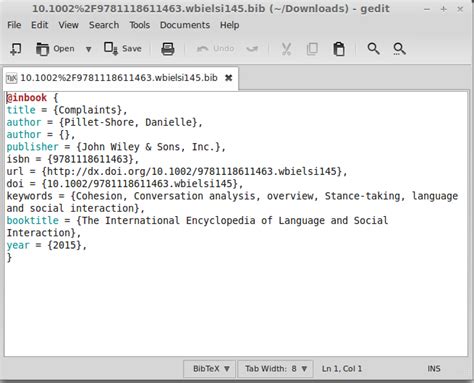Click the year = {2015} line
The height and width of the screenshot is (383, 474).
(47, 245)
